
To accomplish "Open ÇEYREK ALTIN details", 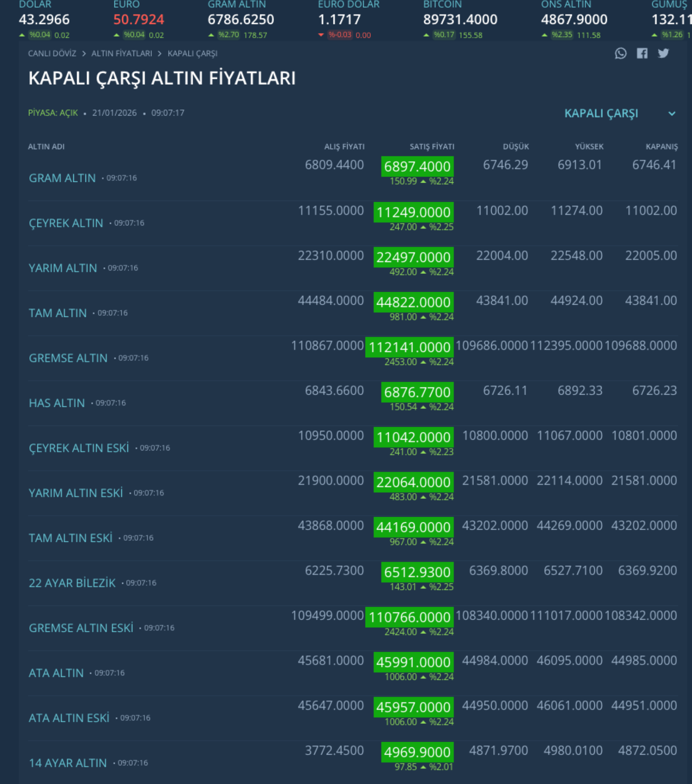I will click(66, 223).
